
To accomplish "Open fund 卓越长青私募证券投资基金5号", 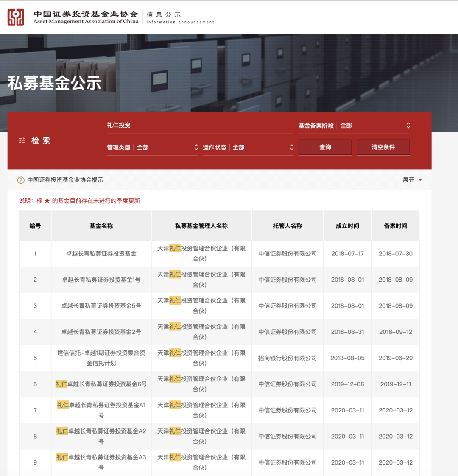I will point(101,306).
